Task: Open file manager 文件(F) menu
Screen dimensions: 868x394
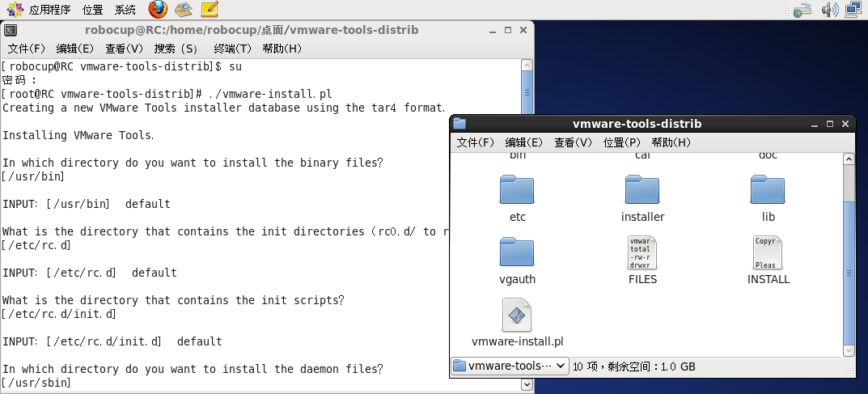Action: [x=476, y=142]
